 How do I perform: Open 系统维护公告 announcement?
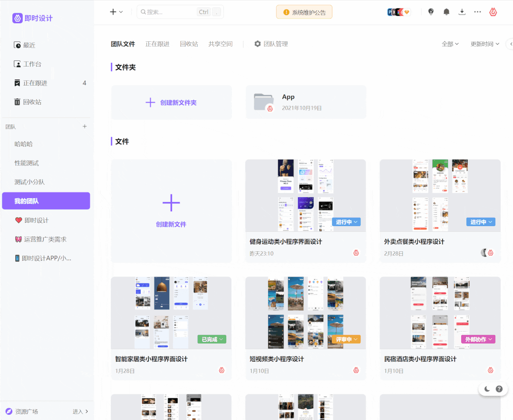tap(304, 12)
